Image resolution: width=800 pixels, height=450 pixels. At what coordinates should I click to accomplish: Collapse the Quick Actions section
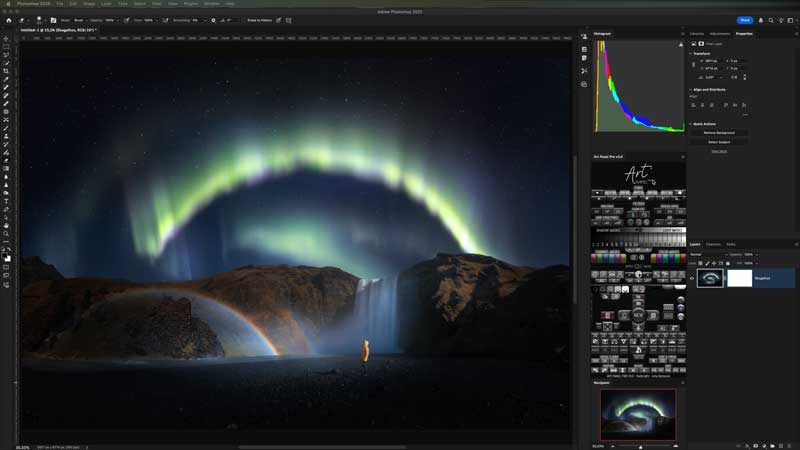point(690,124)
